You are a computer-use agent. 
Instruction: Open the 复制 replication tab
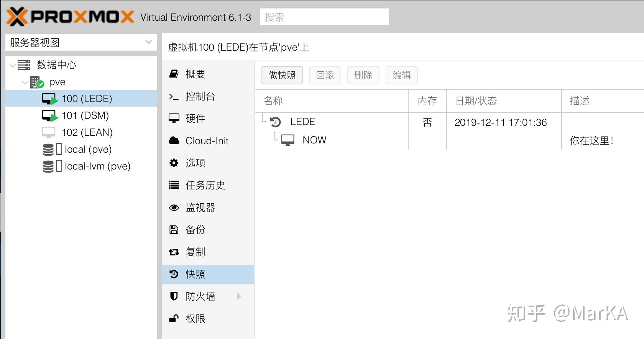coord(208,252)
